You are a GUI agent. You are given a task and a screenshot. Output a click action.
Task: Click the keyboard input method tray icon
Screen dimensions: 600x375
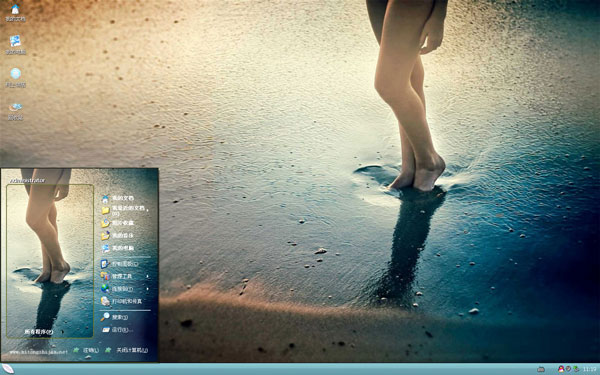(541, 369)
